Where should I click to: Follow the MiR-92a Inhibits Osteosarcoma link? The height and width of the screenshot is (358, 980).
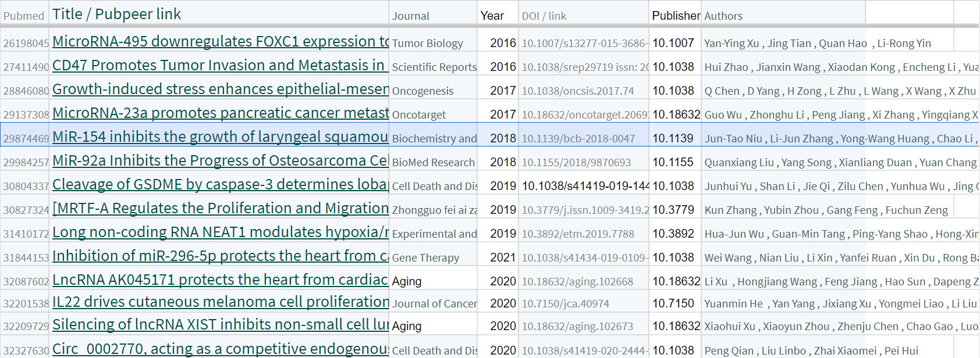click(x=220, y=161)
